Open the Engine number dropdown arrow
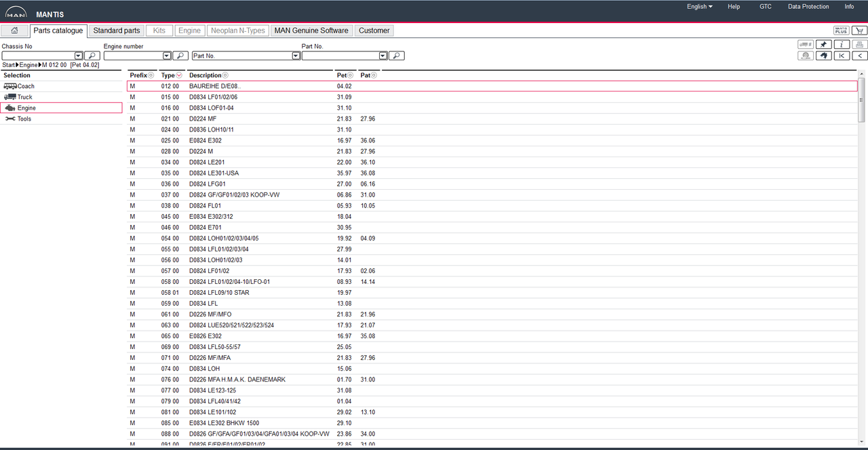The width and height of the screenshot is (868, 450). (167, 56)
